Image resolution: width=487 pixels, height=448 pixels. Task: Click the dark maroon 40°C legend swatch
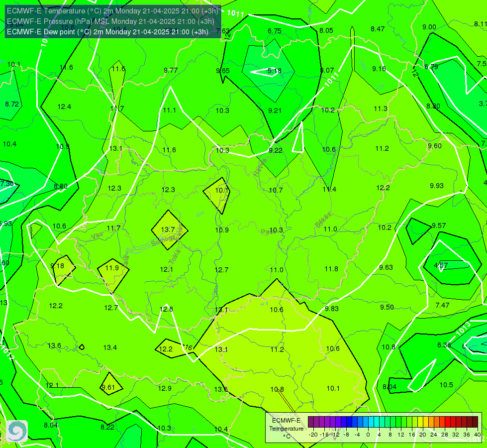tap(475, 422)
